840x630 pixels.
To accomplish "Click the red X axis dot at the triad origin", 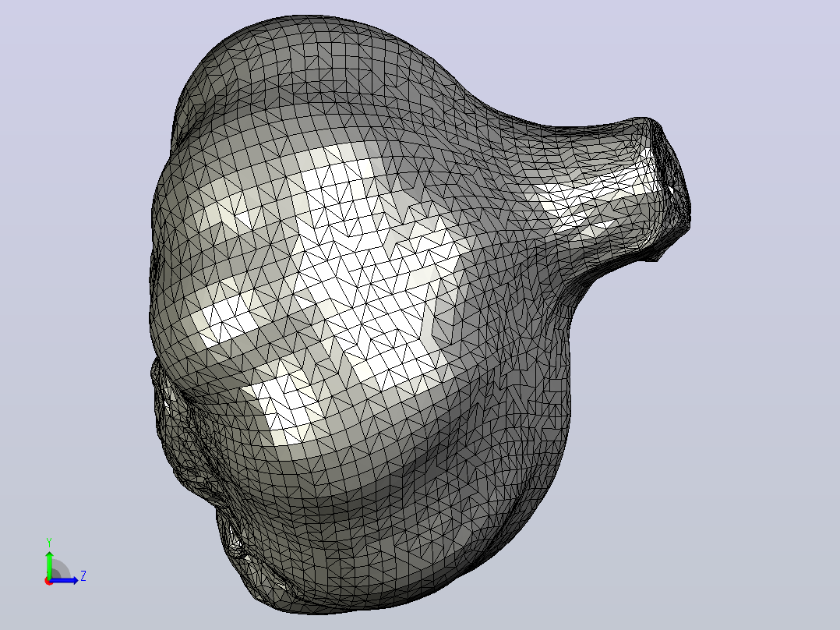I will [48, 581].
